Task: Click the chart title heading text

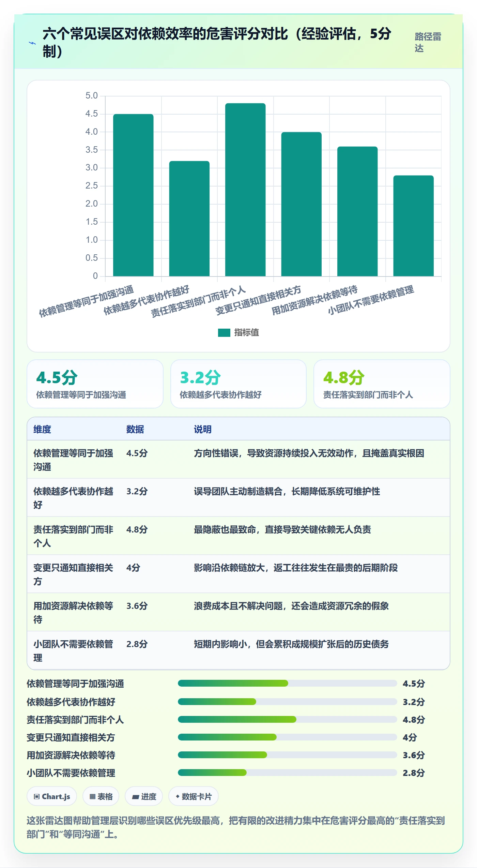Action: pyautogui.click(x=217, y=43)
